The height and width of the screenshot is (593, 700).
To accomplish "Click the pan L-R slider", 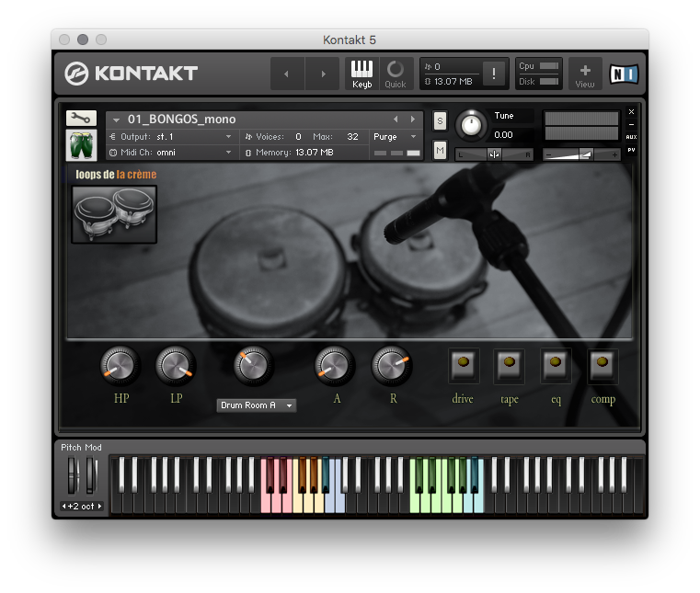I will [x=494, y=154].
